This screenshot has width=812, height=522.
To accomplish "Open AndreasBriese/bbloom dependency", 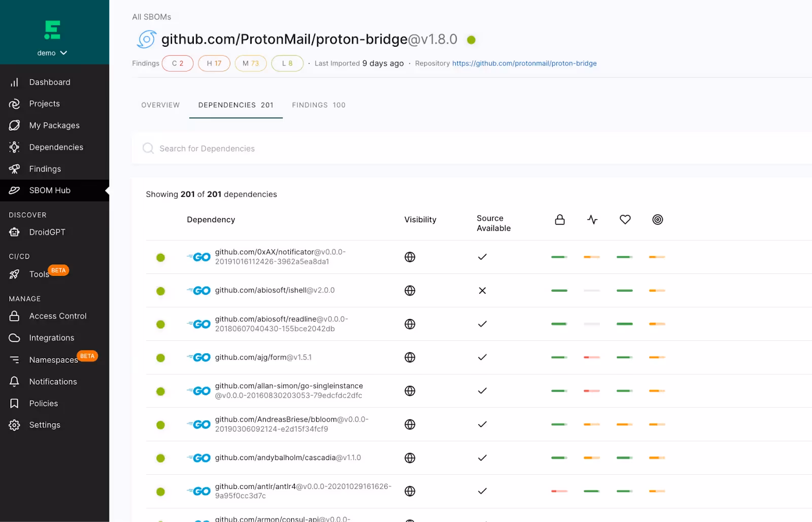I will pos(292,424).
